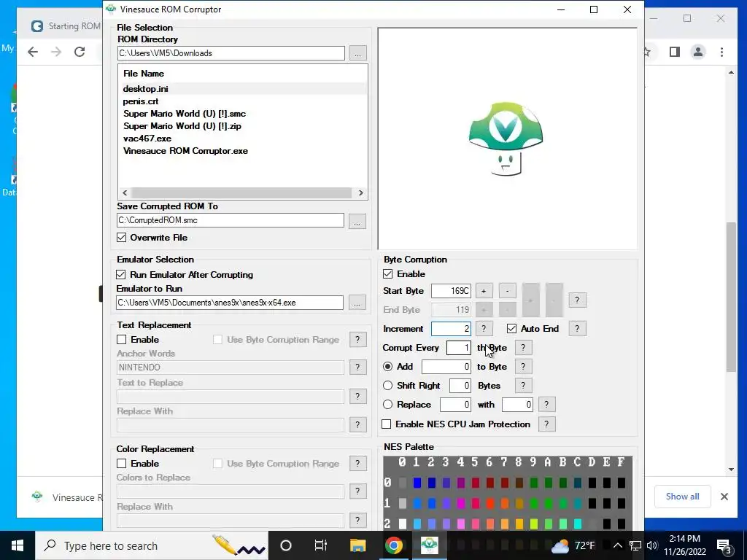Go back in the Chrome window
This screenshot has width=747, height=560.
(x=32, y=52)
